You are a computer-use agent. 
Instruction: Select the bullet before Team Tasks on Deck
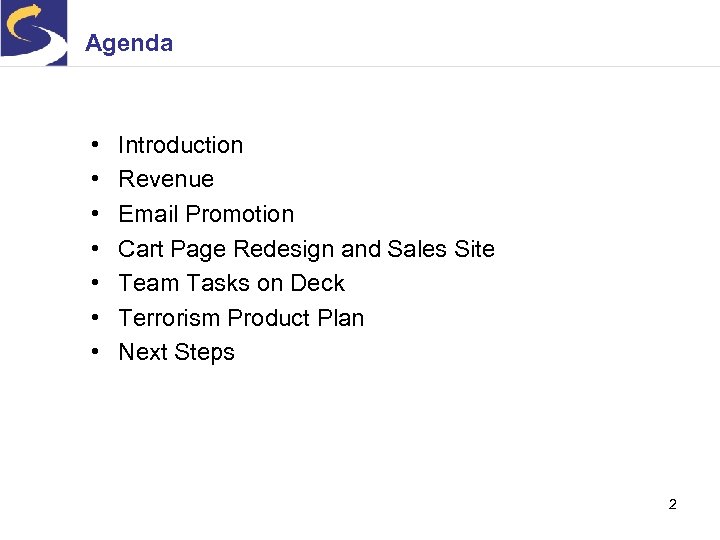[x=93, y=284]
